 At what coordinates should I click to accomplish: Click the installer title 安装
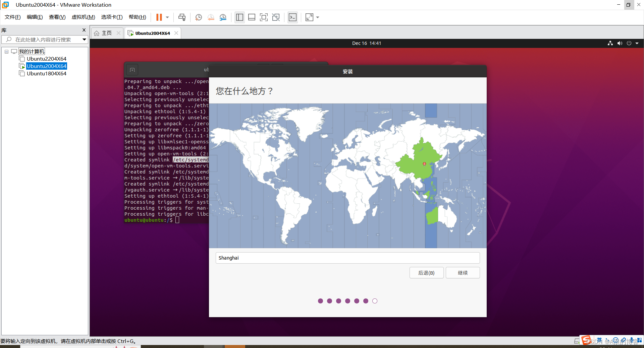pyautogui.click(x=347, y=71)
